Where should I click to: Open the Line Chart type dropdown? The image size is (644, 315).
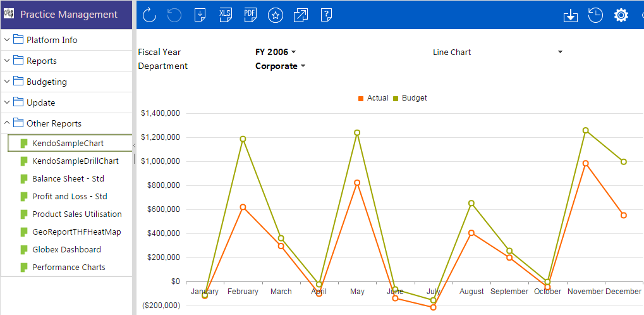[497, 52]
